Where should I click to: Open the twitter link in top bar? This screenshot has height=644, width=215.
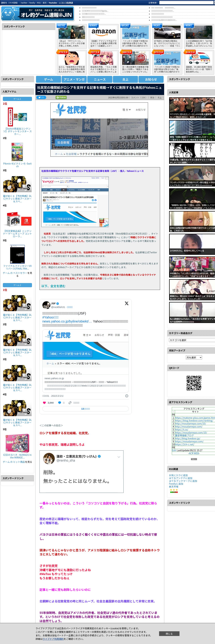(x=24, y=3)
